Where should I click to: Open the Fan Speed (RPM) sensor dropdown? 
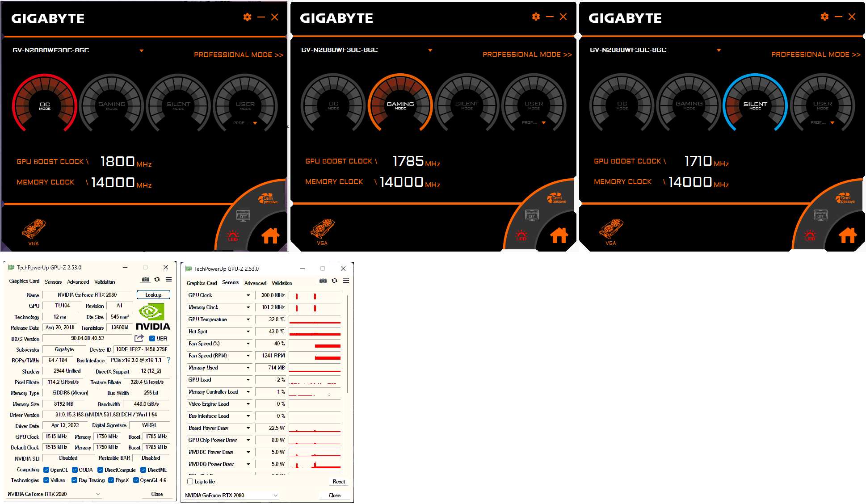click(248, 356)
